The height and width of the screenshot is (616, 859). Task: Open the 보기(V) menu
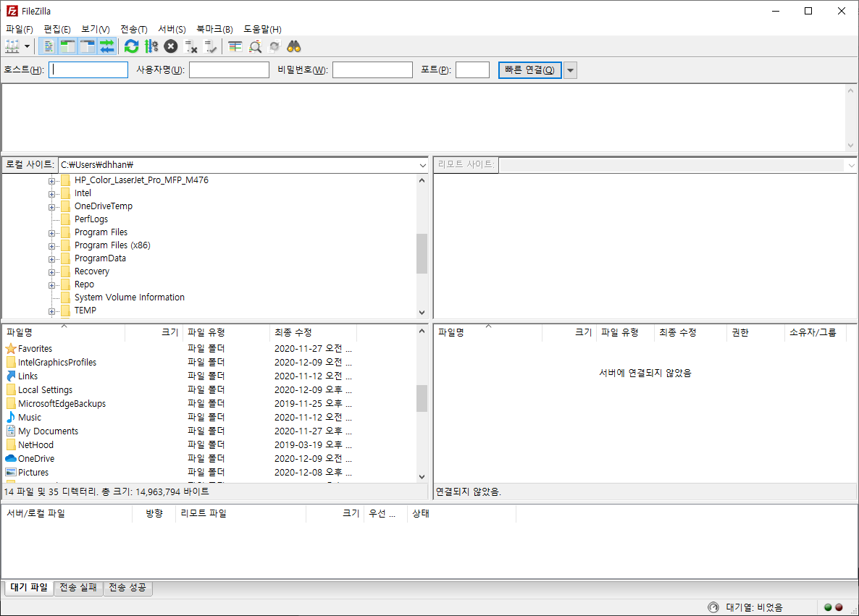96,29
